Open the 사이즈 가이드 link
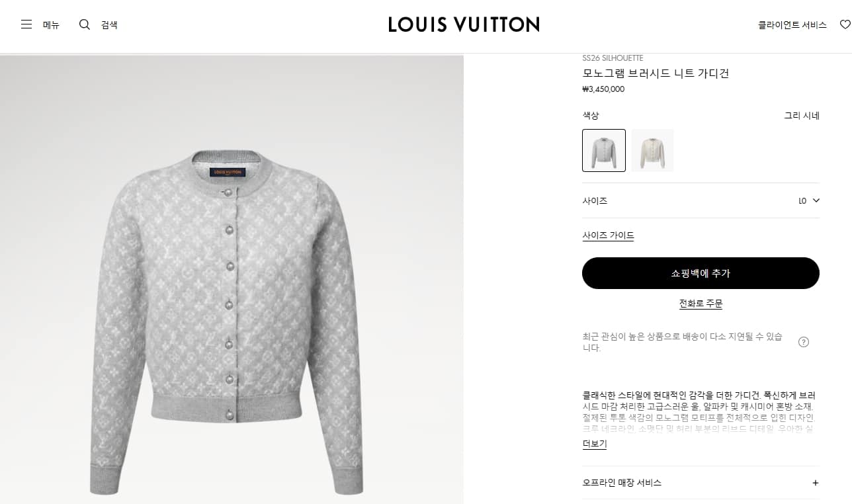This screenshot has height=504, width=852. [x=608, y=235]
